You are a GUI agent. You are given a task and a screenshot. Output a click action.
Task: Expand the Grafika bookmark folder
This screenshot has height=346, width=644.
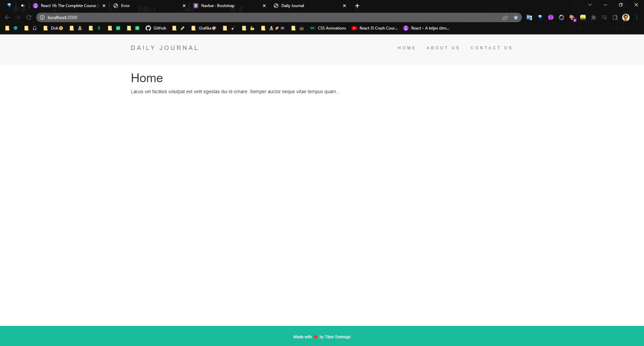coord(204,28)
